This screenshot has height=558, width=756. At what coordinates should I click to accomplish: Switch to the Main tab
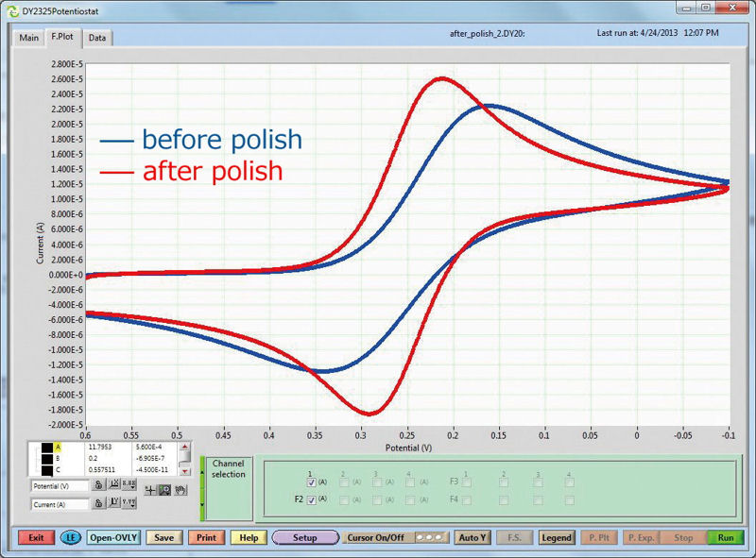pos(29,38)
